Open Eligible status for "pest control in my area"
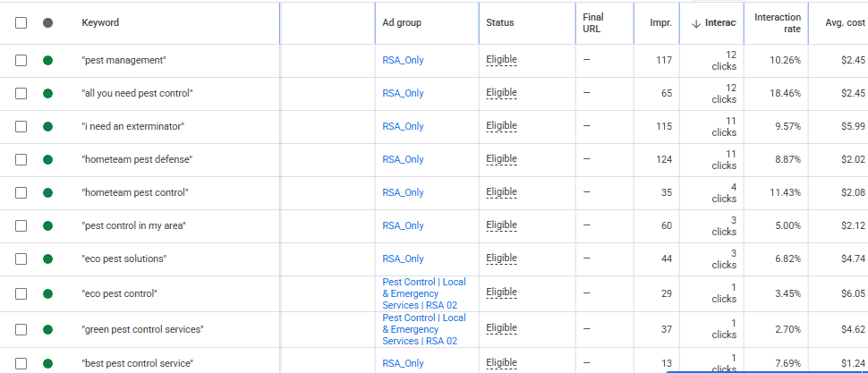The height and width of the screenshot is (373, 868). coord(501,225)
